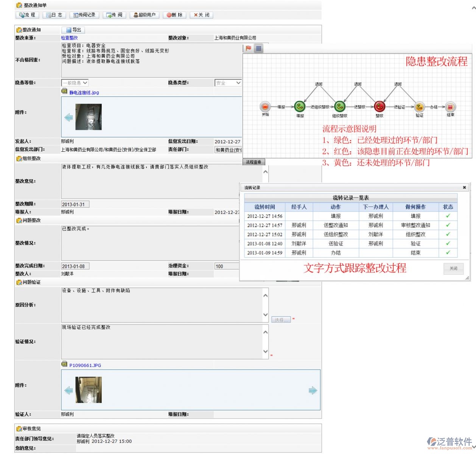
Task: Select the row dated 2013-01-08 12:40
Action: [351, 244]
